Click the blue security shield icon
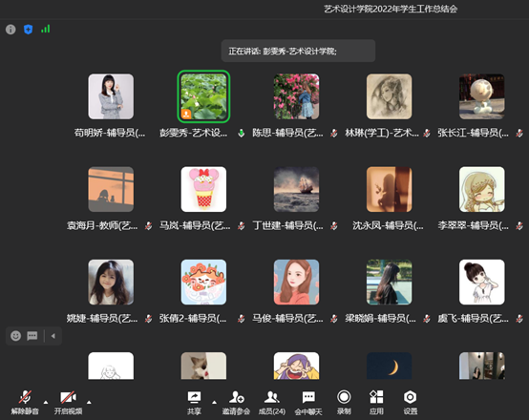 click(29, 30)
